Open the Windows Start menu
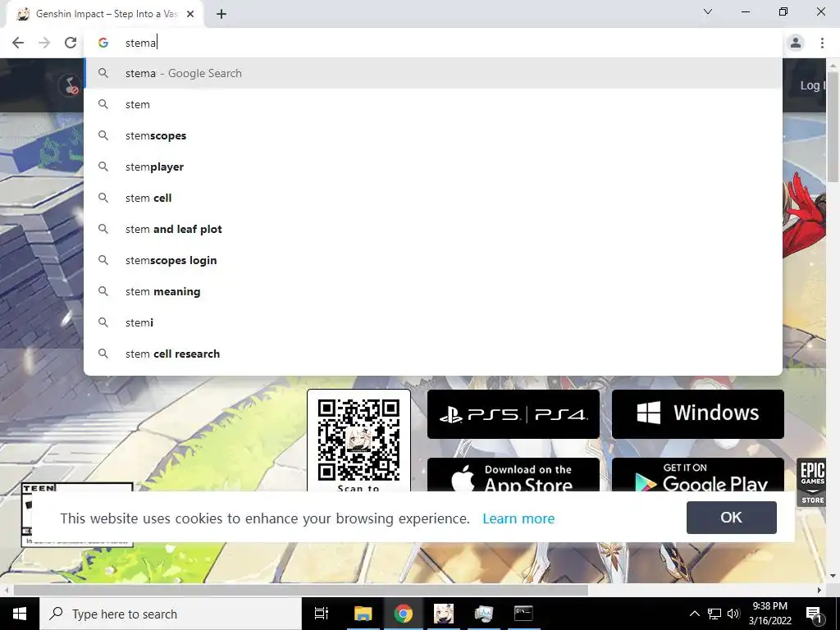 pyautogui.click(x=20, y=614)
